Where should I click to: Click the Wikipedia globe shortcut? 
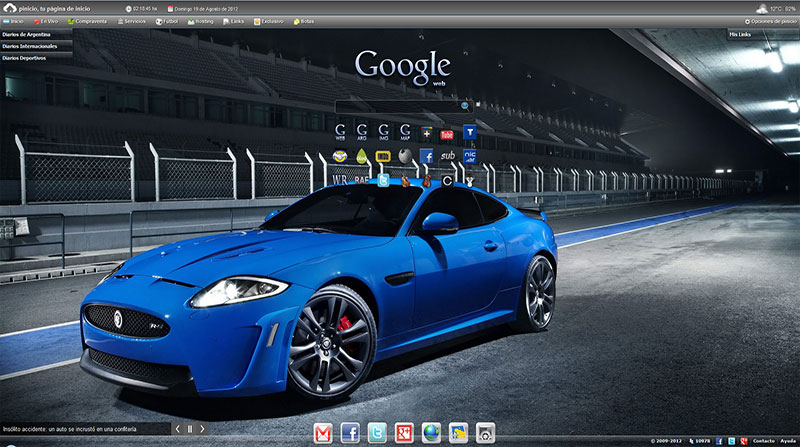click(405, 156)
